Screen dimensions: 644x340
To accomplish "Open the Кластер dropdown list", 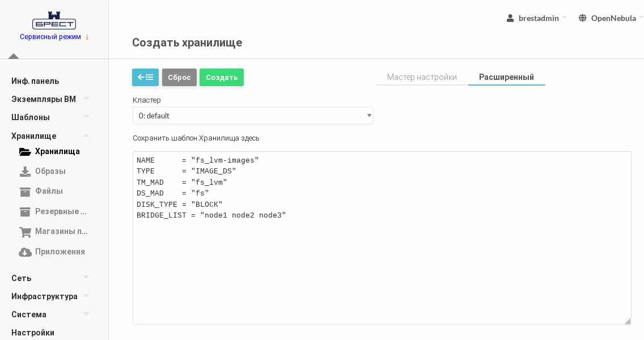I will [x=253, y=116].
